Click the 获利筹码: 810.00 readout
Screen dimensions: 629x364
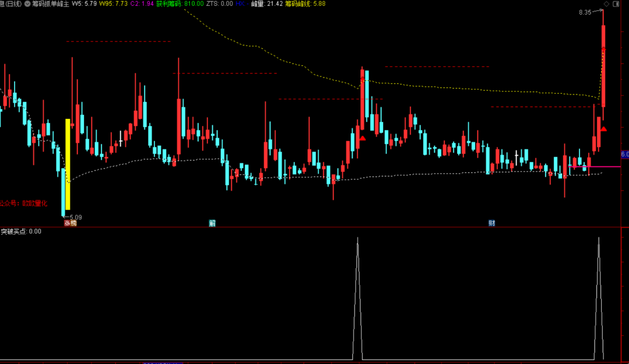(x=180, y=3)
